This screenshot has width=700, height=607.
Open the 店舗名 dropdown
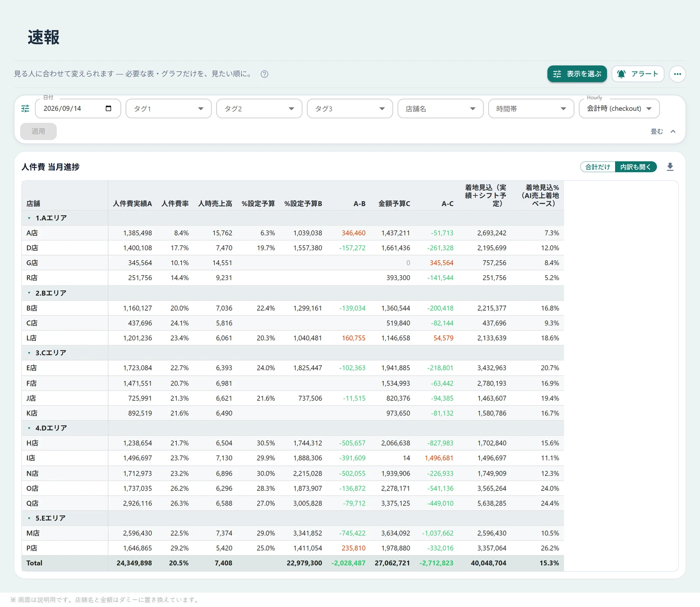coord(440,109)
